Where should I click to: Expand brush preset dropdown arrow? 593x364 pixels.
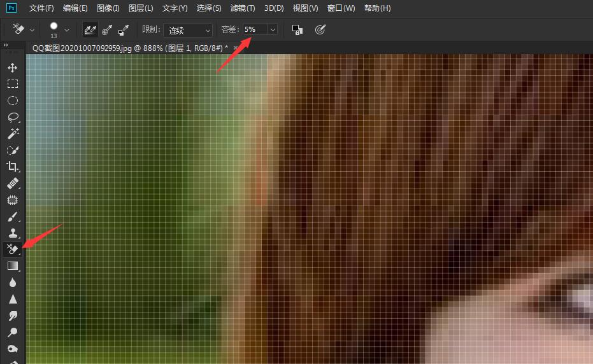(x=66, y=30)
